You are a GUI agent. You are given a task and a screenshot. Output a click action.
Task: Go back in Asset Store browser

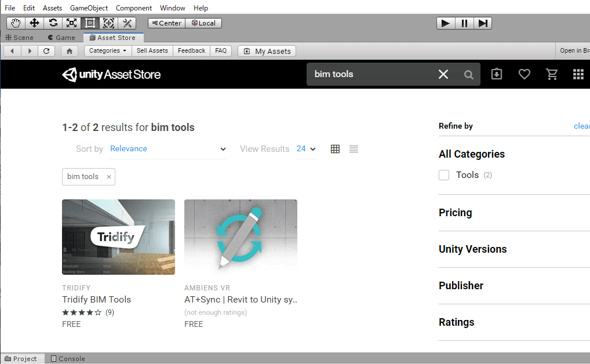coord(12,51)
